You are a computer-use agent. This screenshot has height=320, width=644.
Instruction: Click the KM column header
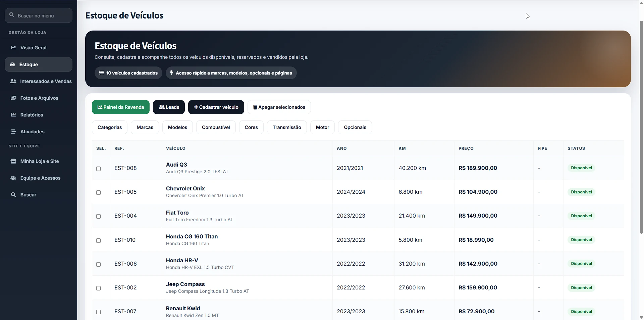coord(402,148)
